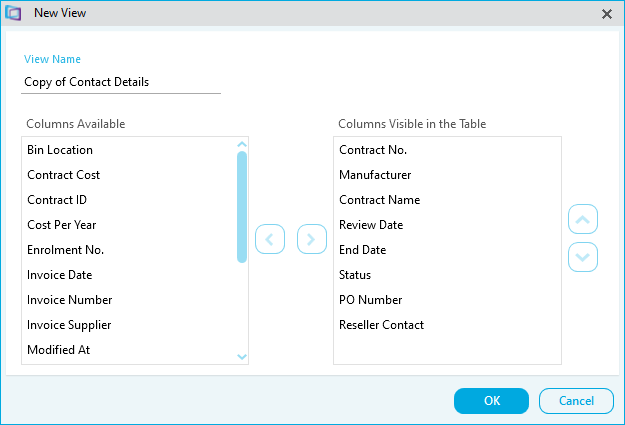Choose Enrolment No. from available columns
625x425 pixels.
pos(65,250)
